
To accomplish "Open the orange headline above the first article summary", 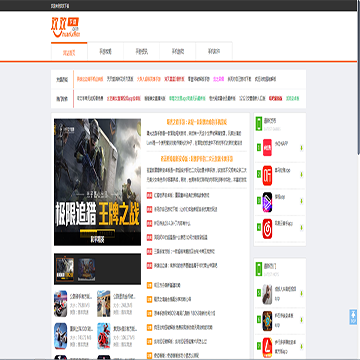I will pyautogui.click(x=197, y=122).
